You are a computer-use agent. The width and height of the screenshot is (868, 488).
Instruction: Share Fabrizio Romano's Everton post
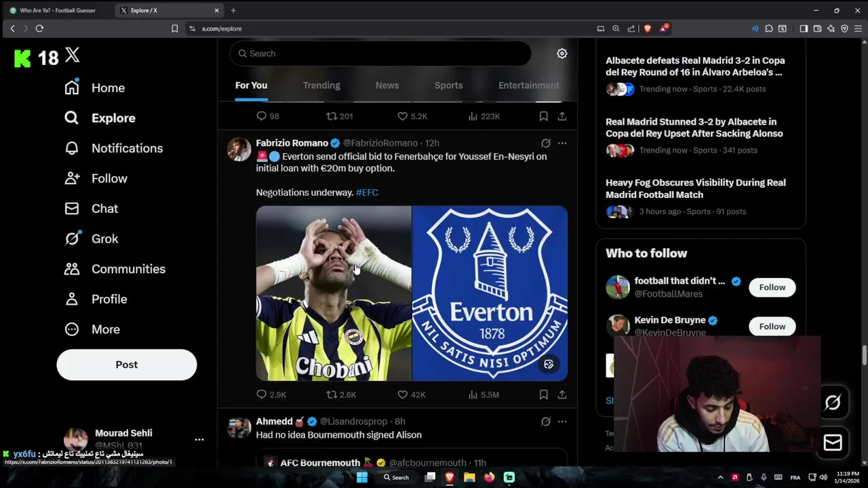click(562, 394)
